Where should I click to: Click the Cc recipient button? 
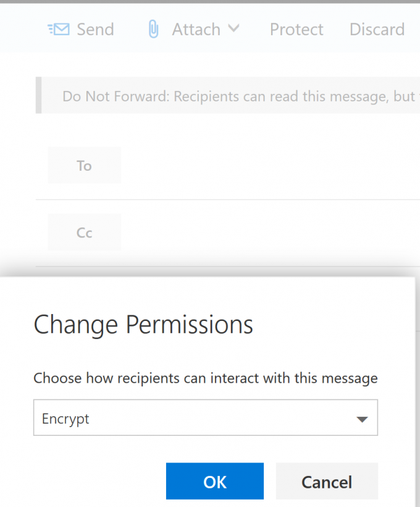[x=83, y=232]
